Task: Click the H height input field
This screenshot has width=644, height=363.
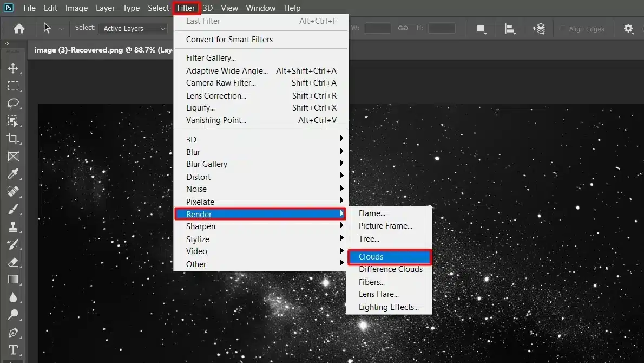Action: [x=442, y=28]
